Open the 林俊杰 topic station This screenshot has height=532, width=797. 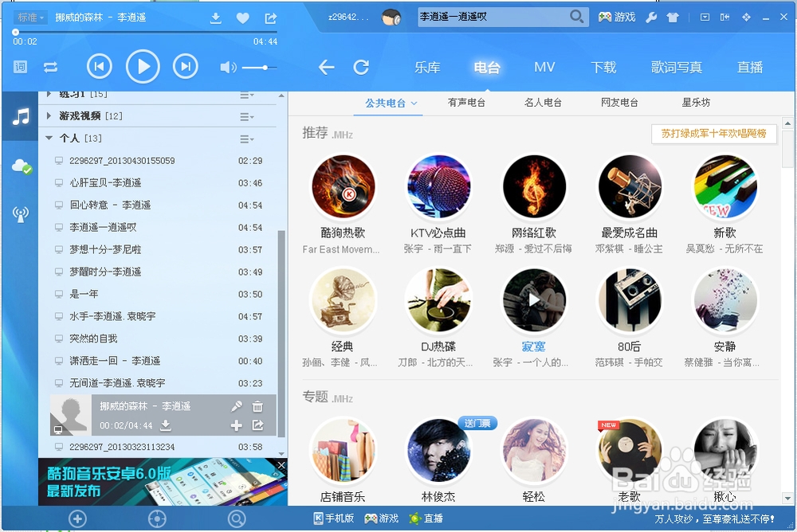tap(438, 450)
